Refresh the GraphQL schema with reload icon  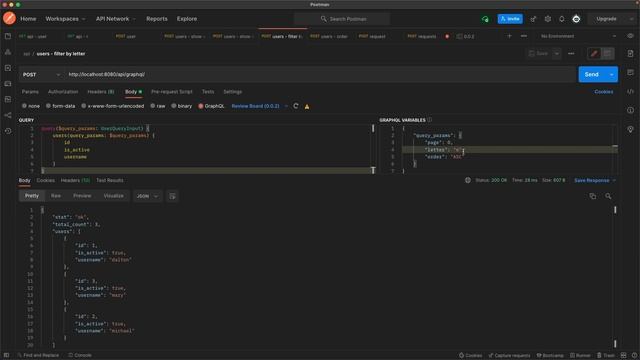(296, 106)
